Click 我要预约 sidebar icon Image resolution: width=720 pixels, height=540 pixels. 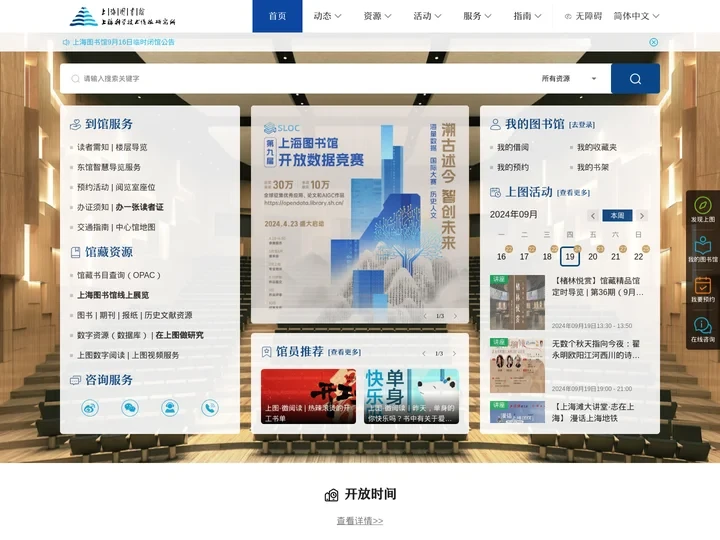coord(703,290)
